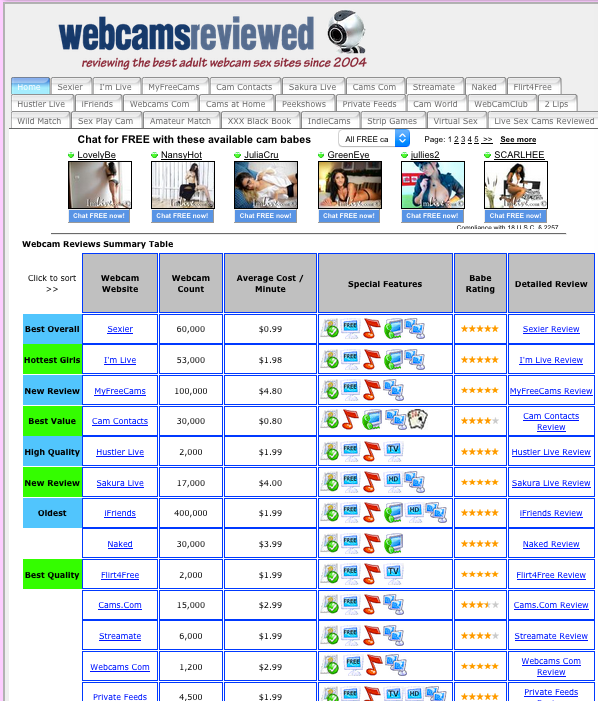Image resolution: width=598 pixels, height=701 pixels.
Task: Open the Sexier Review link
Action: [551, 329]
